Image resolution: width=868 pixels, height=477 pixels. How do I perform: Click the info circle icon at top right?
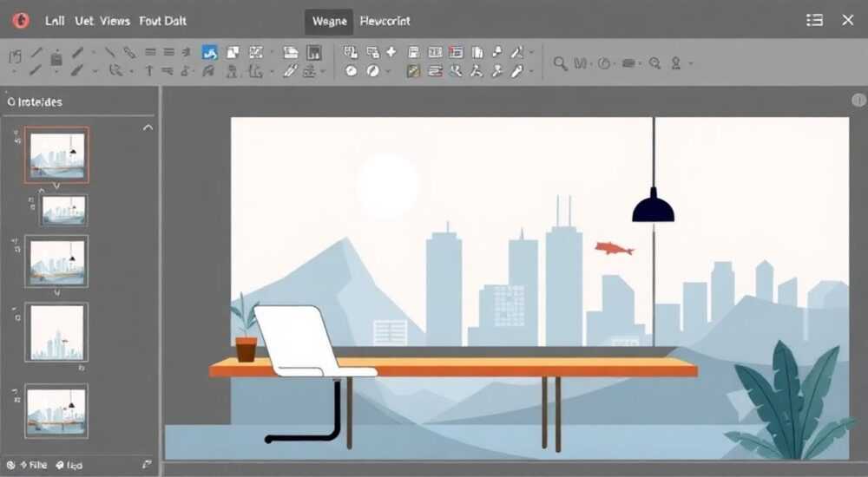tap(858, 100)
